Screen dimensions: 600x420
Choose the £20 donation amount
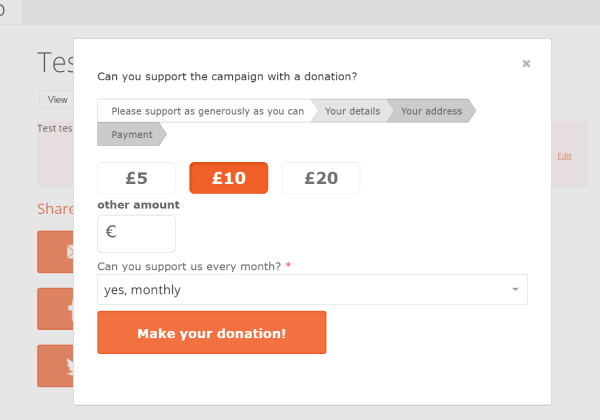coord(321,178)
